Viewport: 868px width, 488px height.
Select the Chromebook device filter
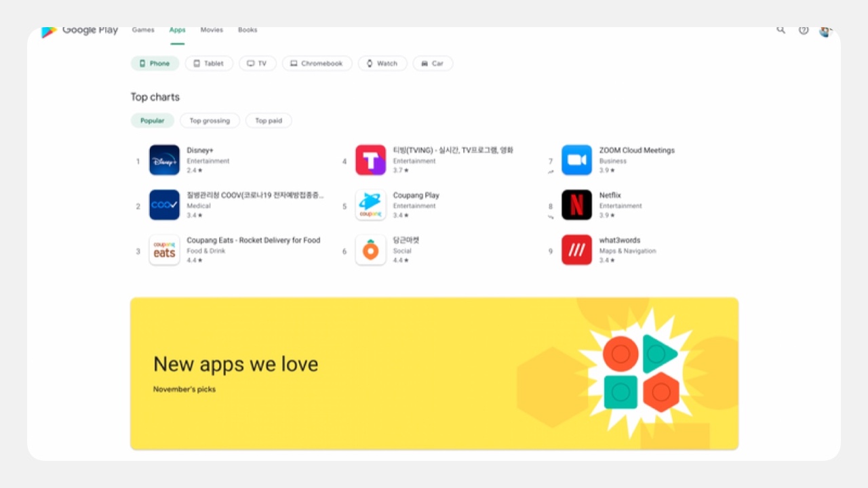(317, 63)
